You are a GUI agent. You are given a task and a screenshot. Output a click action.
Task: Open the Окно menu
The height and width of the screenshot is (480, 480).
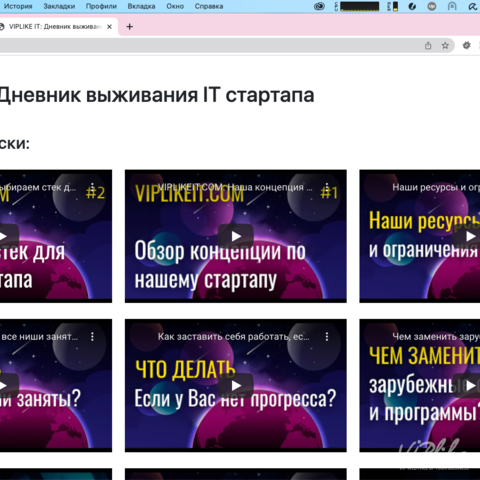[x=175, y=6]
